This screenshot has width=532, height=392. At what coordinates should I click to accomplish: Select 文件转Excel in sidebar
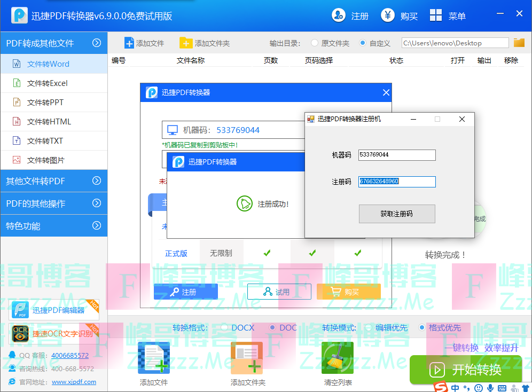coord(47,83)
